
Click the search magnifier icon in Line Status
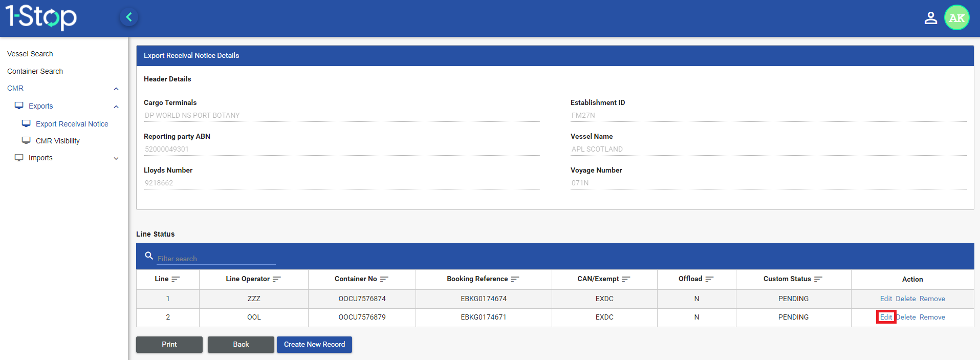click(149, 256)
